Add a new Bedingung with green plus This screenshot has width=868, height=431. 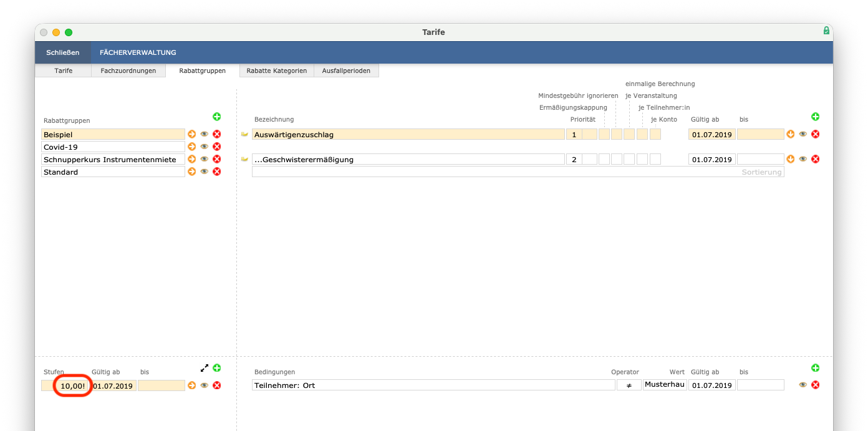click(x=815, y=368)
